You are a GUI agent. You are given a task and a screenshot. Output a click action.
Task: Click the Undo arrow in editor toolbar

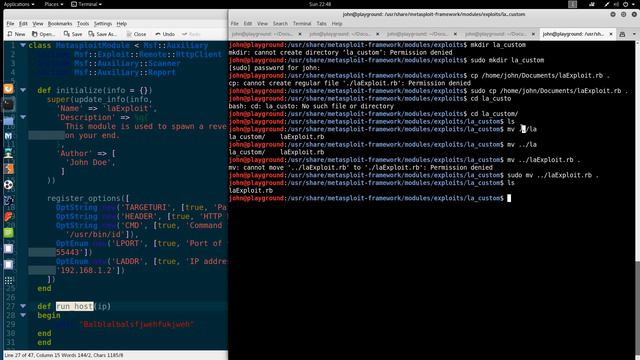pos(158,34)
